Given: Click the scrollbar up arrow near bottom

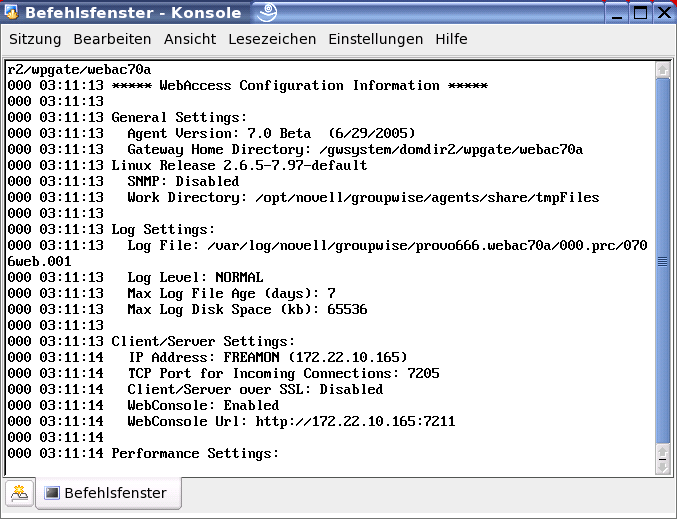Looking at the screenshot, I should (x=663, y=453).
